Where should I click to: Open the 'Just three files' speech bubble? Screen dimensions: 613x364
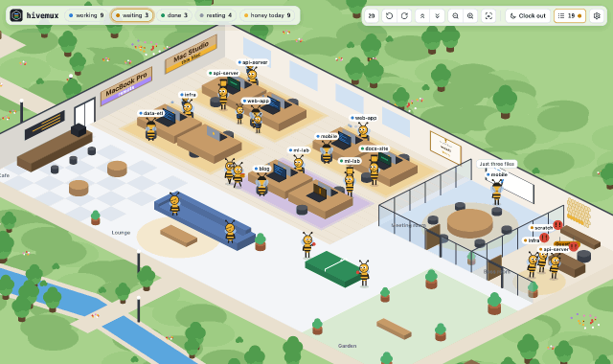pos(497,164)
